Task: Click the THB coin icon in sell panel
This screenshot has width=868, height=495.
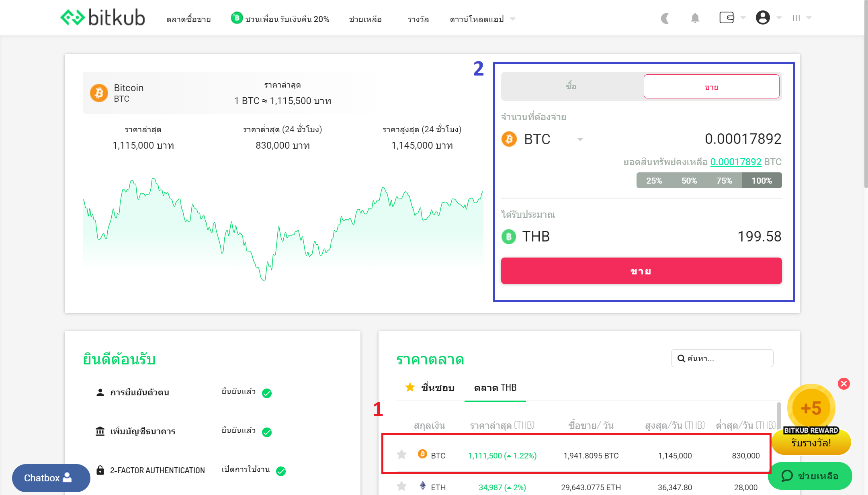Action: coord(509,237)
